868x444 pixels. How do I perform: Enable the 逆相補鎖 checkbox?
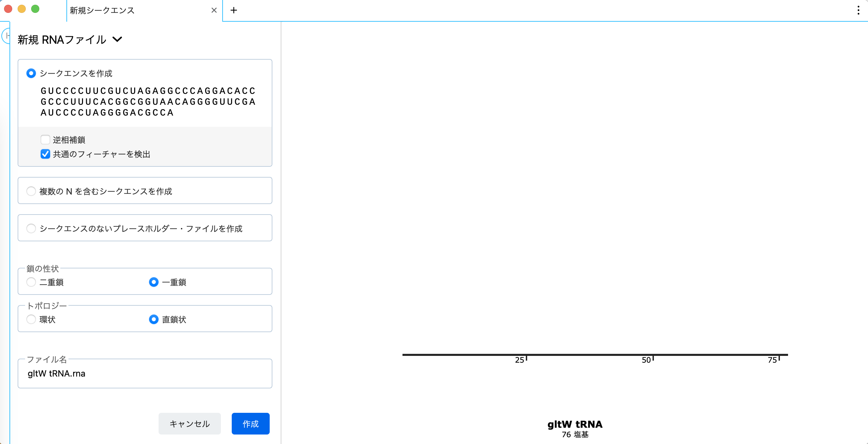tap(45, 140)
